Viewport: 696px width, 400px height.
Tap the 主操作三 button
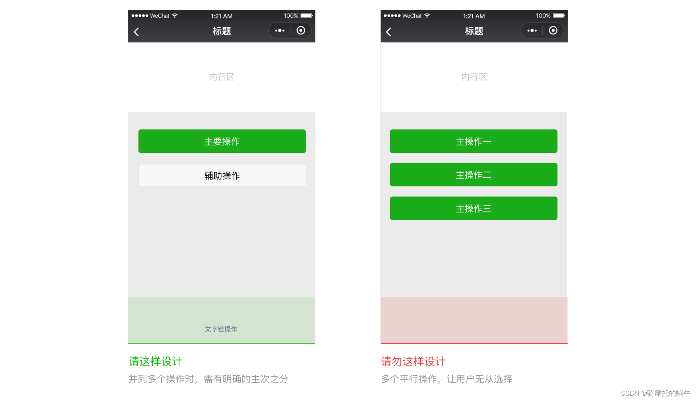[473, 209]
